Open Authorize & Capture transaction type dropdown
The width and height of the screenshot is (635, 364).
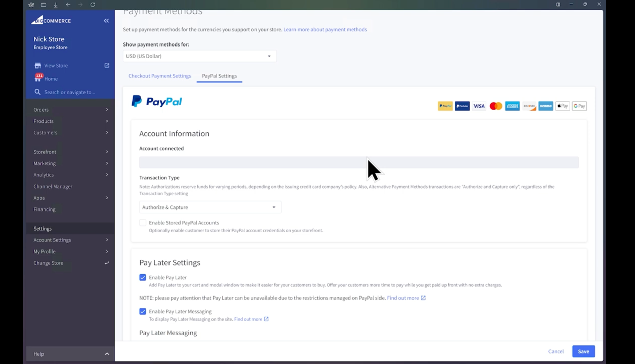(210, 207)
